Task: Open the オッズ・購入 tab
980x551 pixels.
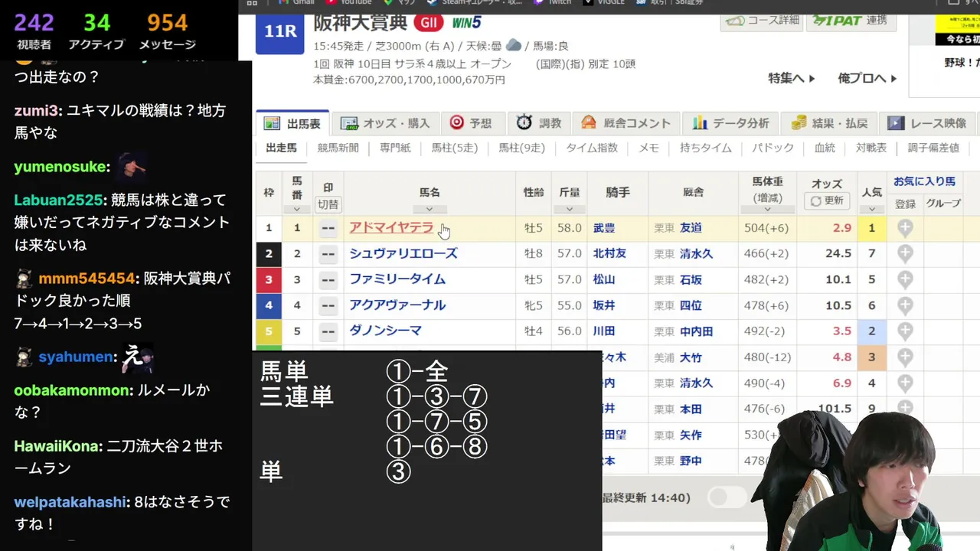Action: point(385,123)
